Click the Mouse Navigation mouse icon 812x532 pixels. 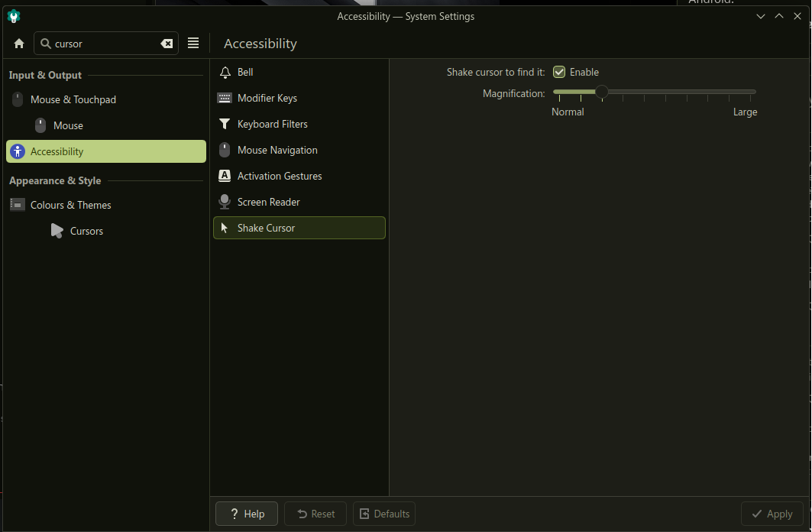click(225, 151)
